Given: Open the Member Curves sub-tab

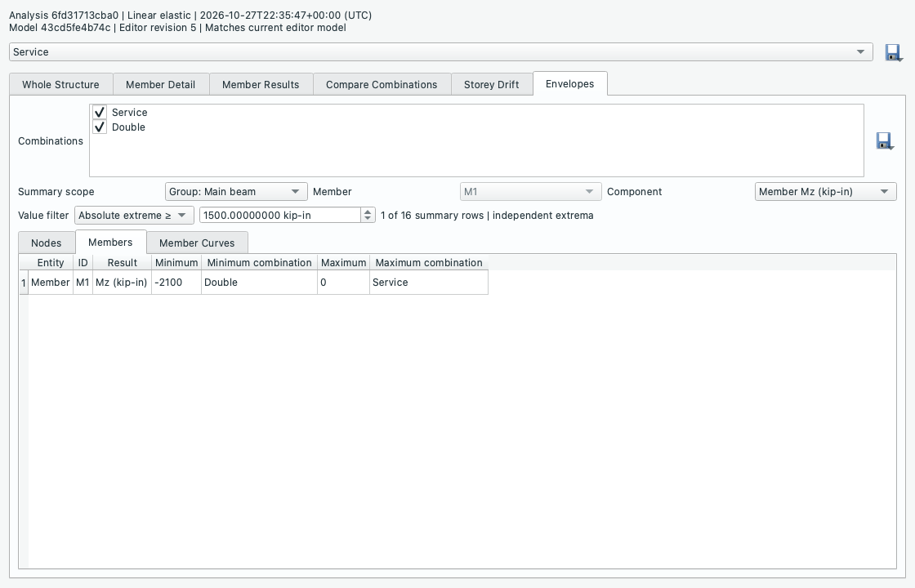Looking at the screenshot, I should click(197, 243).
